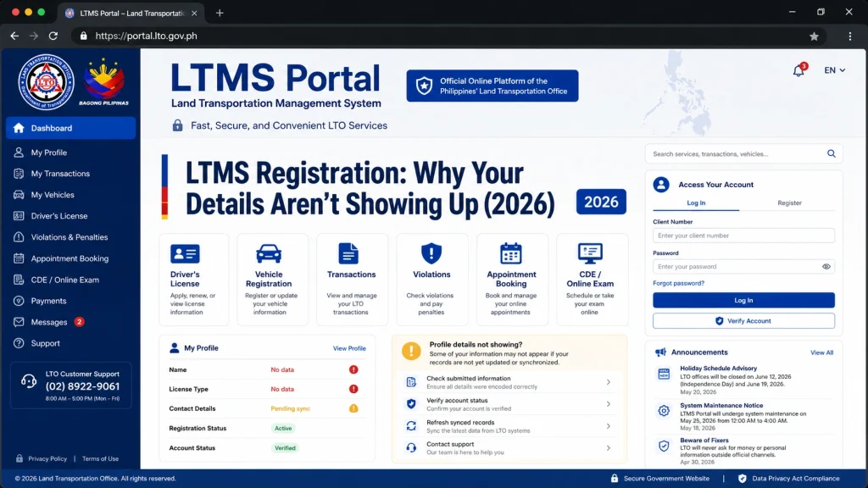
Task: Open the View Profile link
Action: pyautogui.click(x=349, y=348)
